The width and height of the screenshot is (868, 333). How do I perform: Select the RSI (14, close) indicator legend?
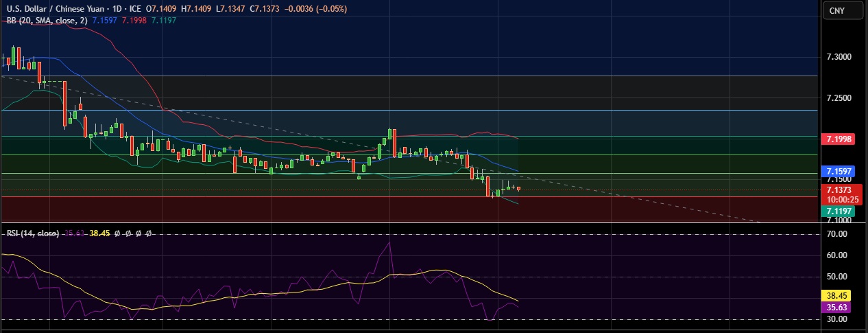click(30, 233)
